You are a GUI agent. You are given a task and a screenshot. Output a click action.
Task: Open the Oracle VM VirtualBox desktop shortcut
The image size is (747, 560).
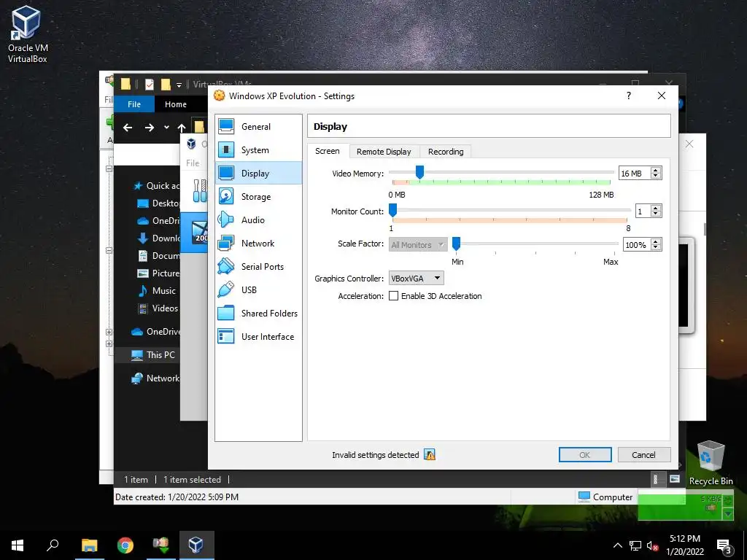27,34
